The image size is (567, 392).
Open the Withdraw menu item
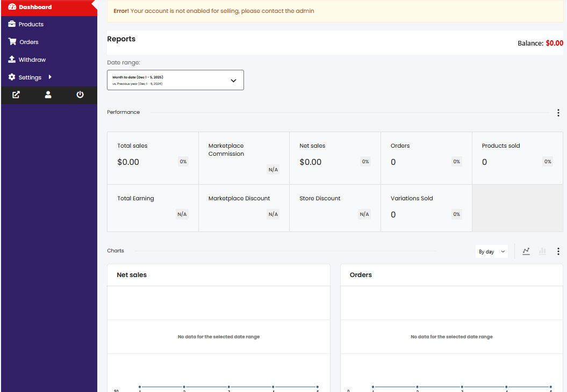pyautogui.click(x=32, y=60)
